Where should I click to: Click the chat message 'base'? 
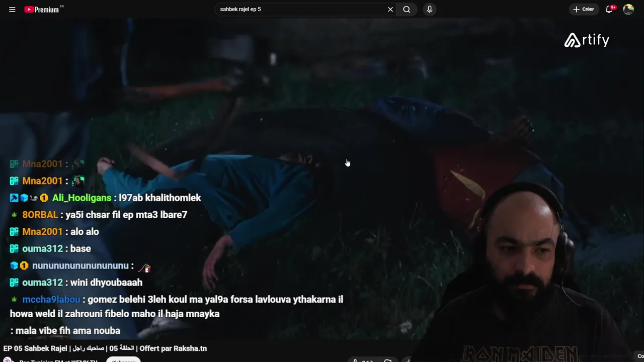80,249
